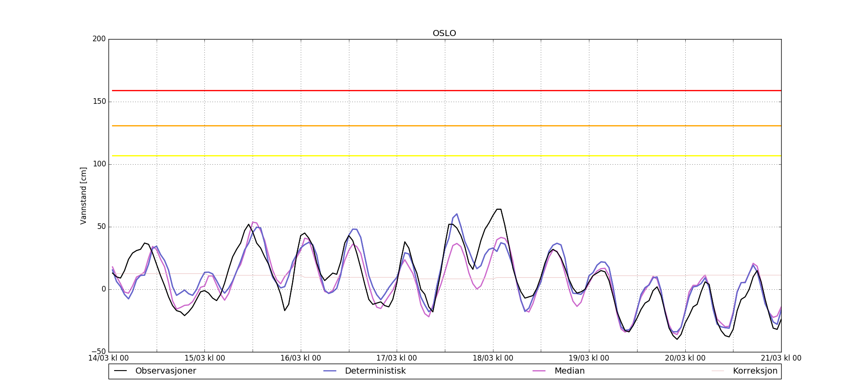Select the Korreksjon legend label
The width and height of the screenshot is (868, 391).
click(755, 371)
